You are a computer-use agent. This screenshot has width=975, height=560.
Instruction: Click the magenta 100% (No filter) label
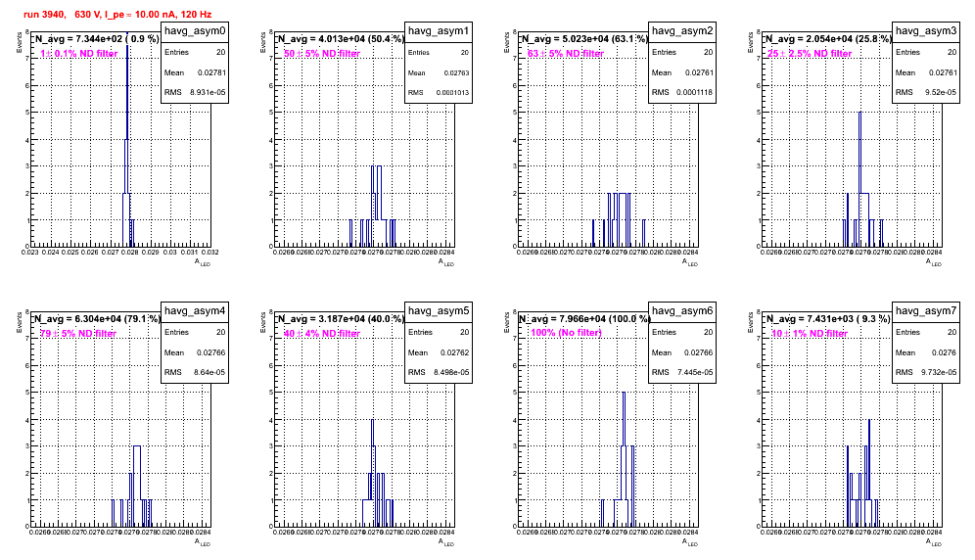point(566,333)
